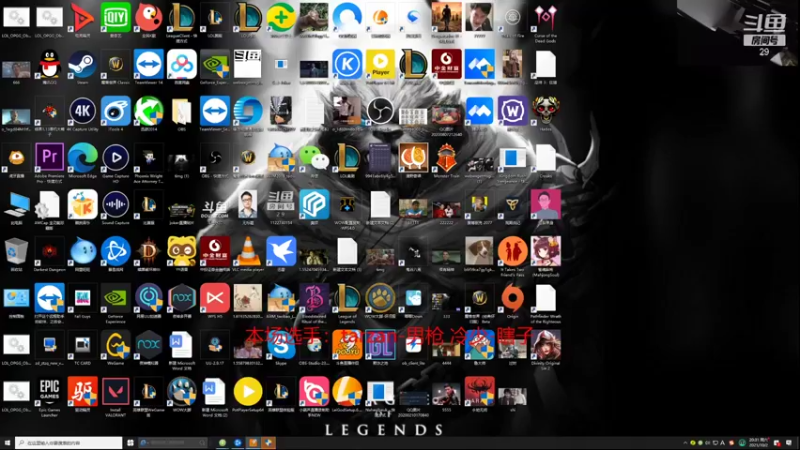
Task: Open Fall Guys shortcut
Action: pos(83,298)
